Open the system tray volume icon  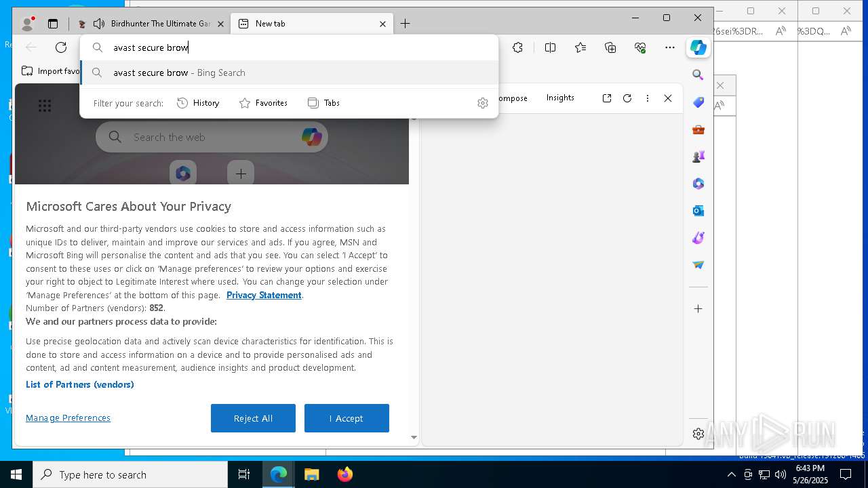(x=780, y=474)
